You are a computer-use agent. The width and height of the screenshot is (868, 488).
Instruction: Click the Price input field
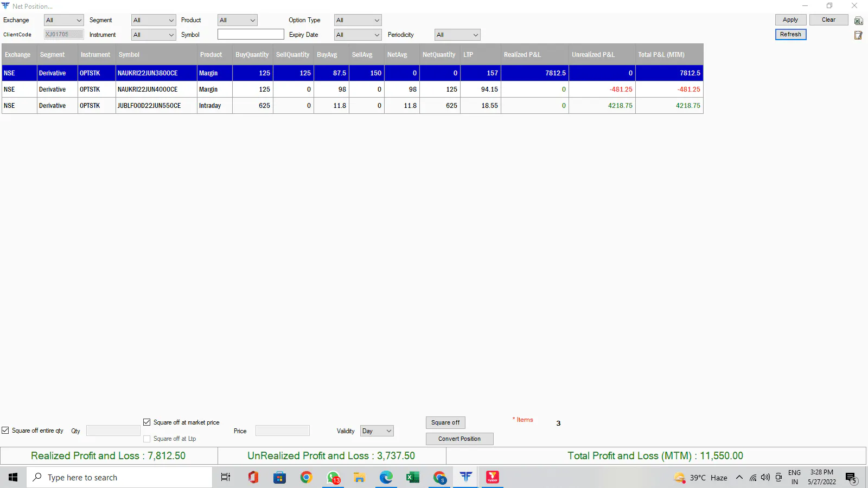coord(283,431)
